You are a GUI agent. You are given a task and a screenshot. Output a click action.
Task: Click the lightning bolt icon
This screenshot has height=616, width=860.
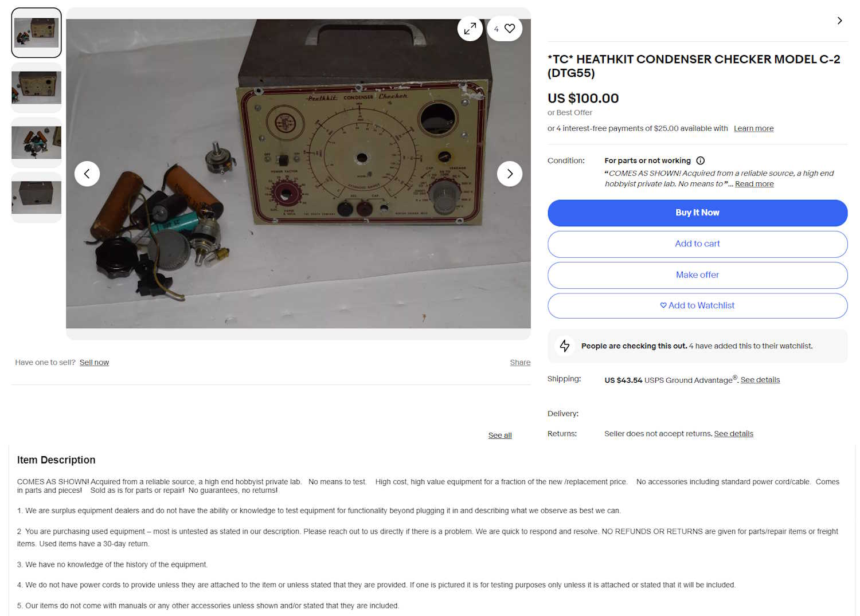(x=565, y=346)
